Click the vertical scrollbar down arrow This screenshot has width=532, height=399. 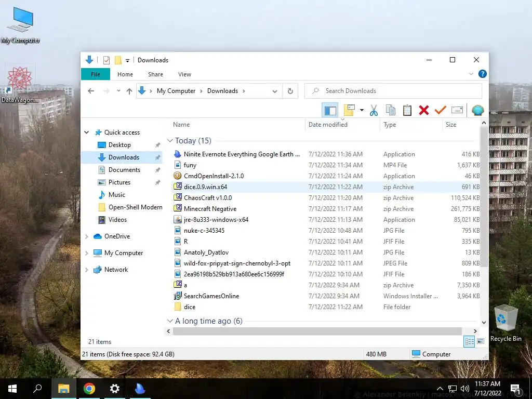coord(484,322)
